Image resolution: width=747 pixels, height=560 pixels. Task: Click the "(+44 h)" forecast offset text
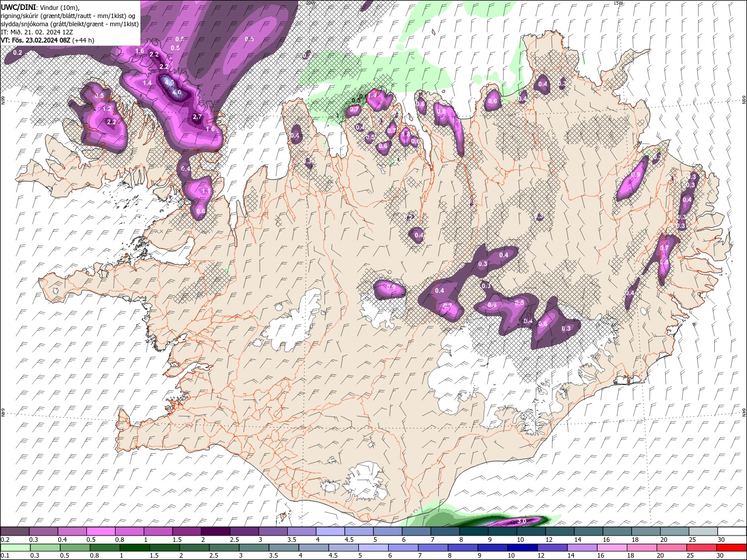pos(83,40)
